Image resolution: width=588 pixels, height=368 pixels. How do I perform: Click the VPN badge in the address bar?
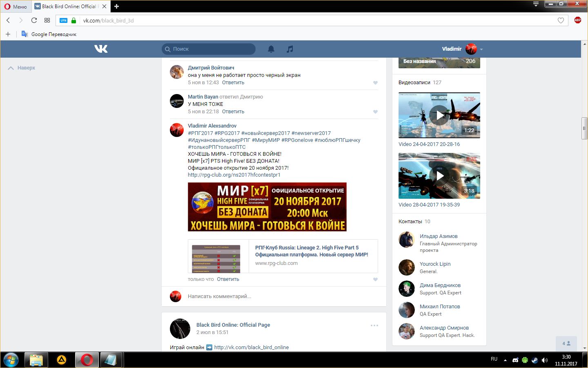click(x=63, y=20)
